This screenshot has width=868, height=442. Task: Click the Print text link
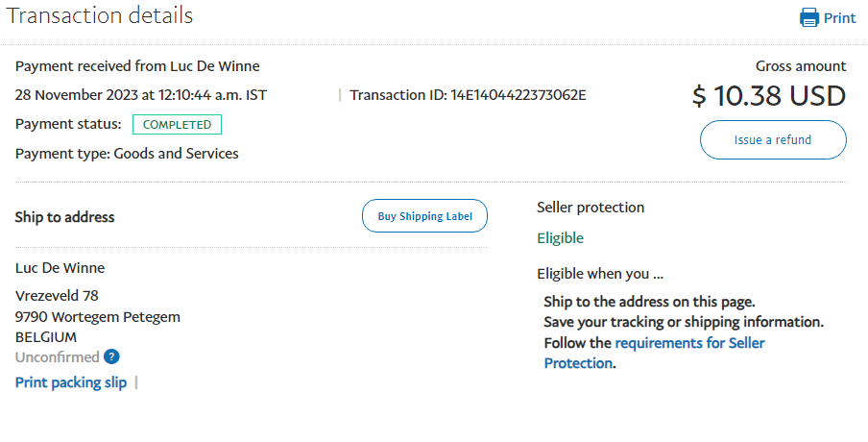[840, 17]
